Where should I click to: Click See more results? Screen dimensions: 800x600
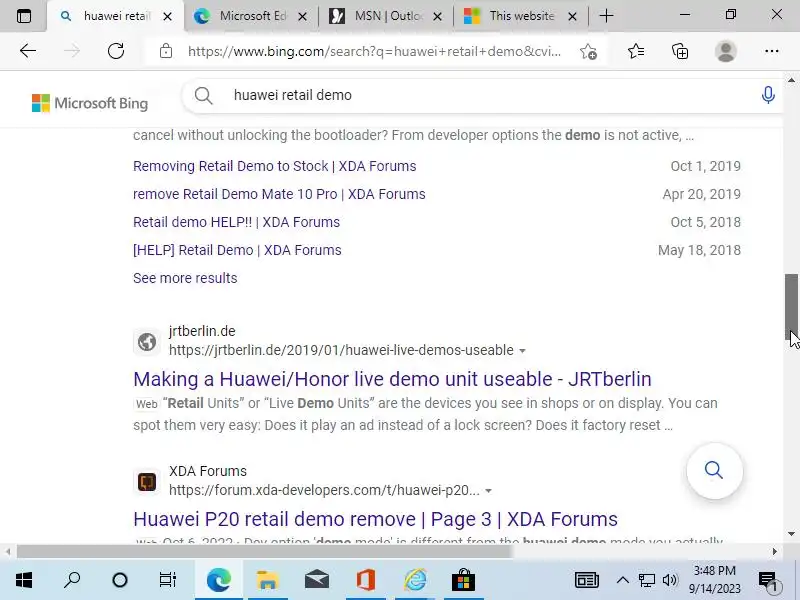tap(185, 278)
